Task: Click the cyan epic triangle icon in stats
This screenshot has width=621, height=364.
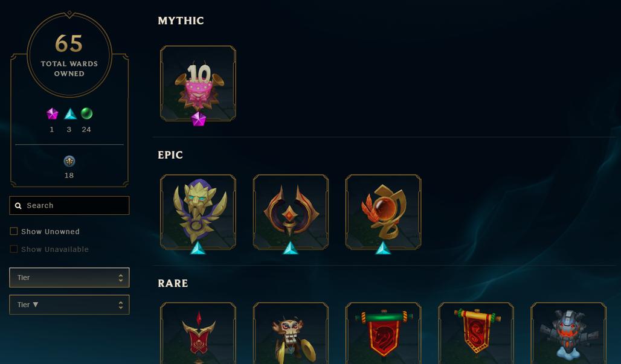Action: pos(70,114)
